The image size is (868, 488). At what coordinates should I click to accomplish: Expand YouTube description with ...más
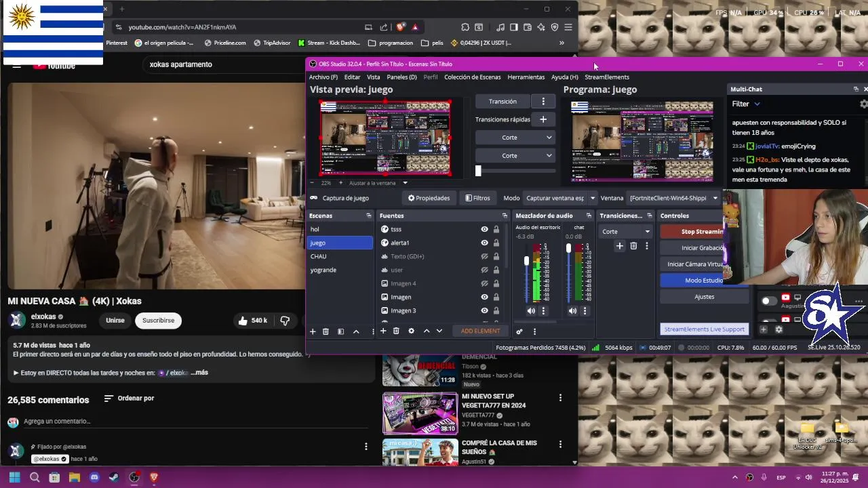coord(199,373)
